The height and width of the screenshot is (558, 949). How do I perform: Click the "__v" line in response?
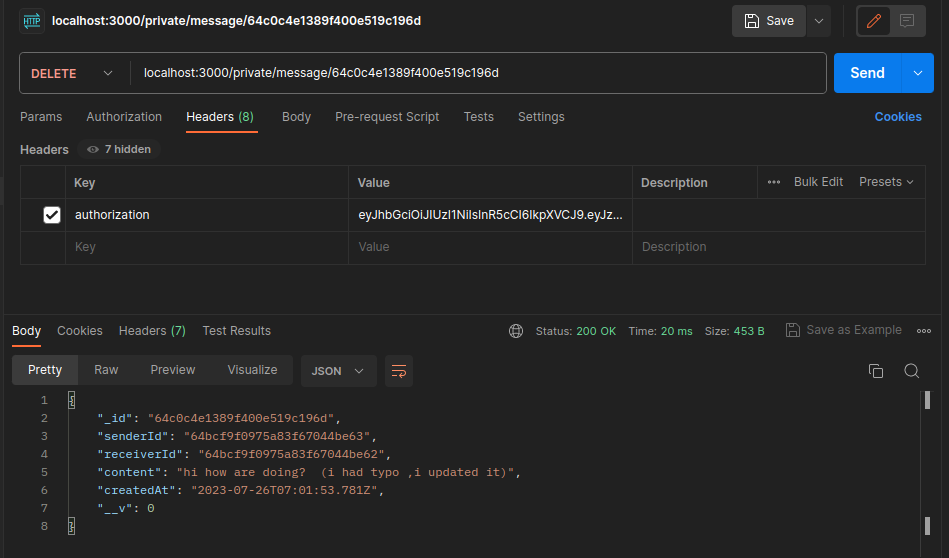pos(126,508)
